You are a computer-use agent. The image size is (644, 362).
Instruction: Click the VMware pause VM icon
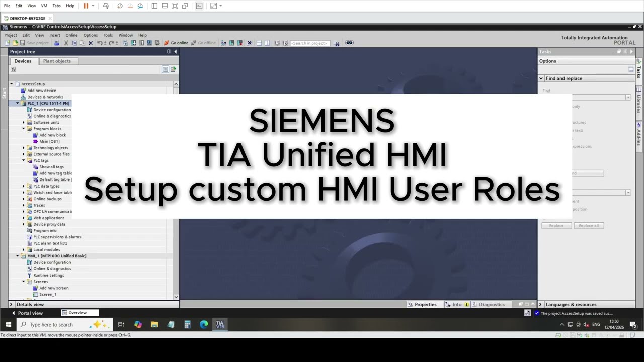(x=86, y=6)
